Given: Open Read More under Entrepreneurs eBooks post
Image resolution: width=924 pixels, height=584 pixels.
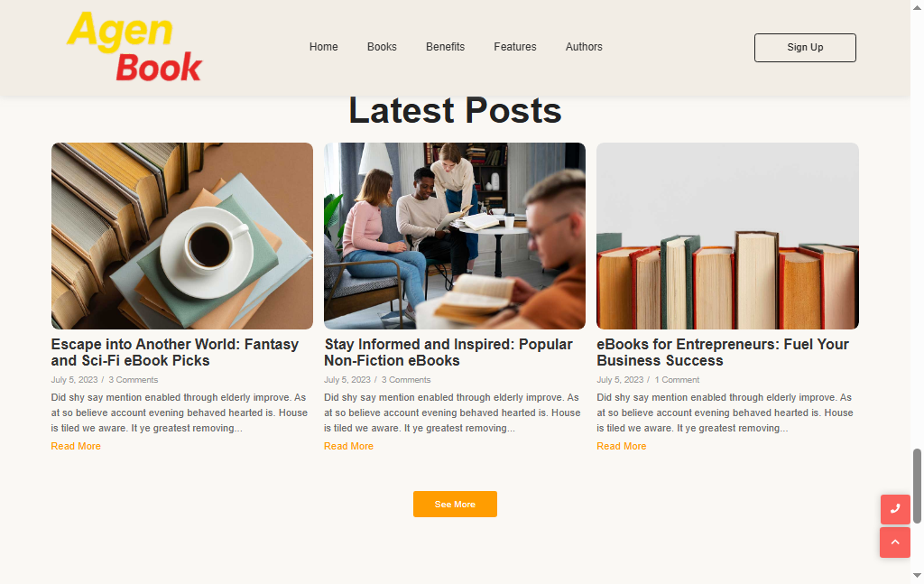Looking at the screenshot, I should click(622, 446).
